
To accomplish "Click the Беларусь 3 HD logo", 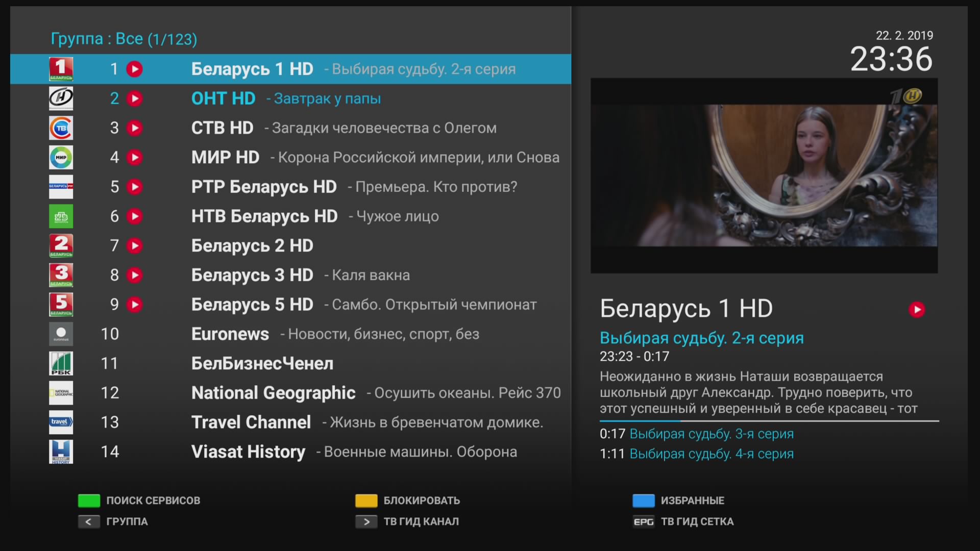I will [61, 275].
